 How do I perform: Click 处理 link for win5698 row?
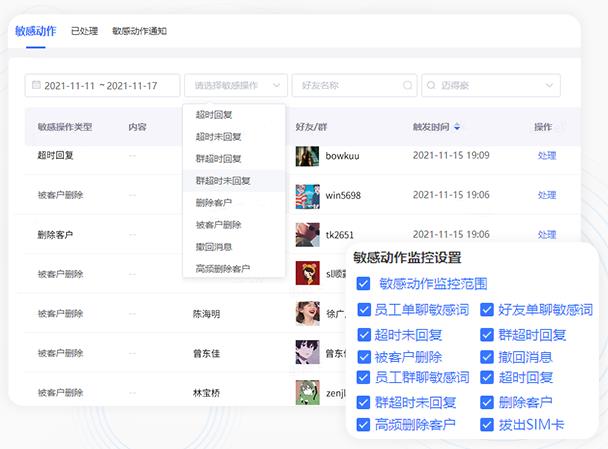pos(547,195)
